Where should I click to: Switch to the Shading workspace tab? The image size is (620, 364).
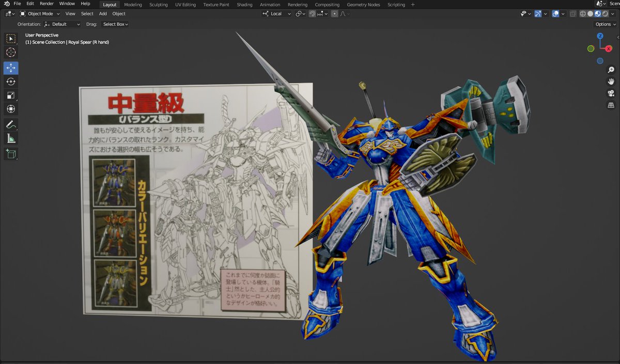pyautogui.click(x=244, y=5)
